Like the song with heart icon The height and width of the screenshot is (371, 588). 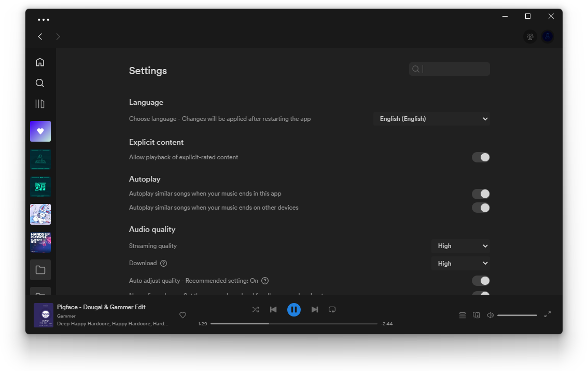(x=183, y=315)
